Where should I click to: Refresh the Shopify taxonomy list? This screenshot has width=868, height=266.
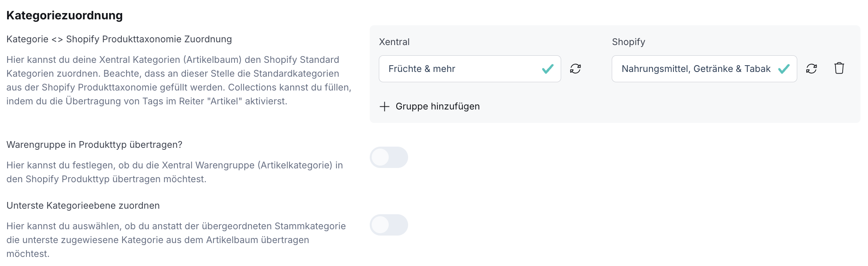click(811, 69)
